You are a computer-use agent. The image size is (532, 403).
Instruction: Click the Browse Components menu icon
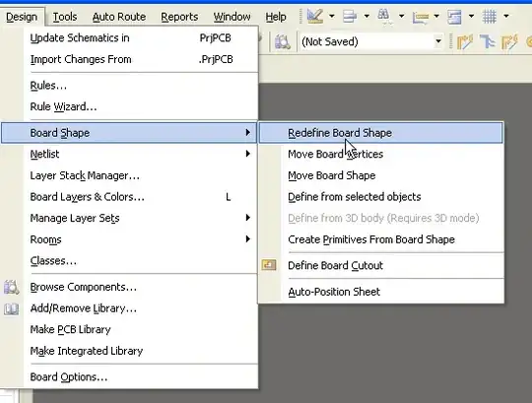point(11,287)
